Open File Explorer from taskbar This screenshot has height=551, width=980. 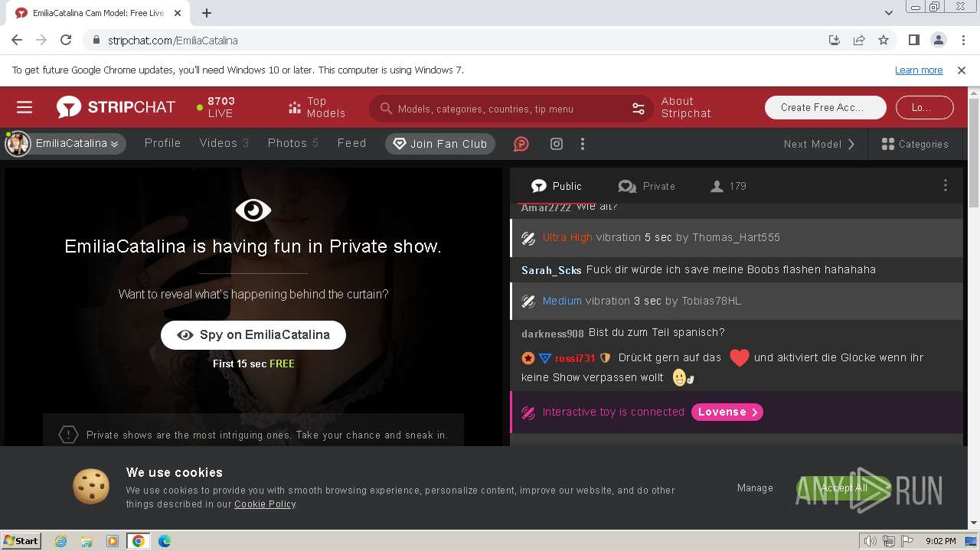[87, 541]
